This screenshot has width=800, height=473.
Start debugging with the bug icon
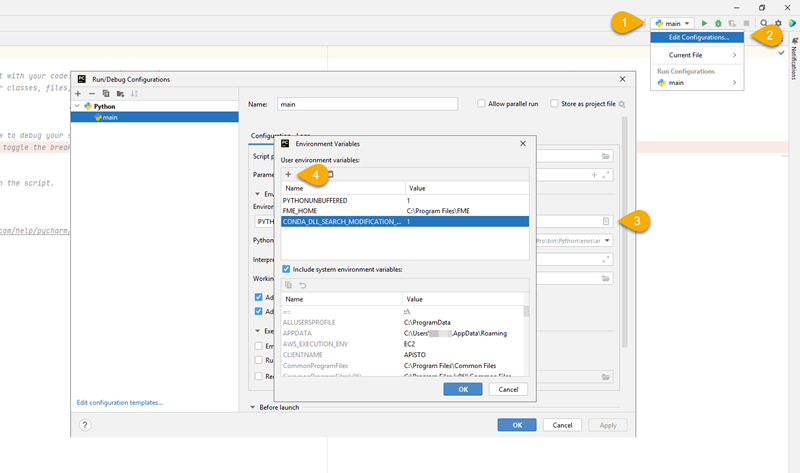point(718,22)
